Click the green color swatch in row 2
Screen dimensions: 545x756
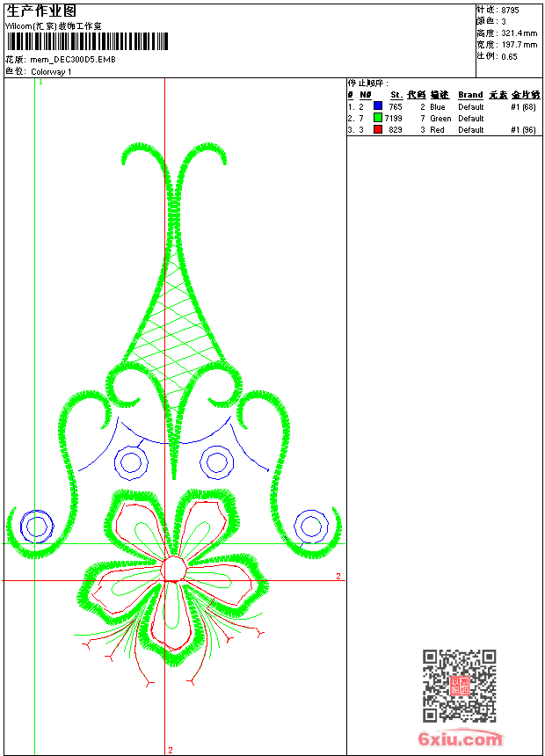coord(378,118)
